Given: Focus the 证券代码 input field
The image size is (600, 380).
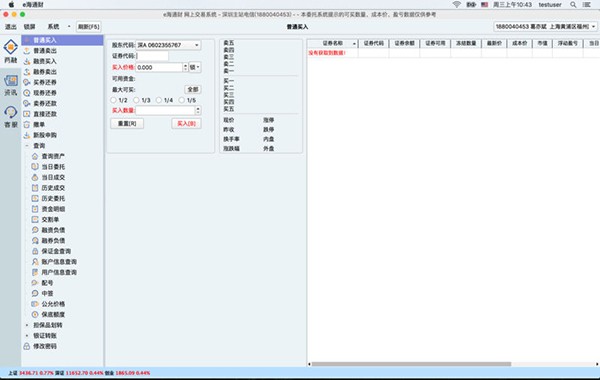Looking at the screenshot, I should pyautogui.click(x=152, y=56).
